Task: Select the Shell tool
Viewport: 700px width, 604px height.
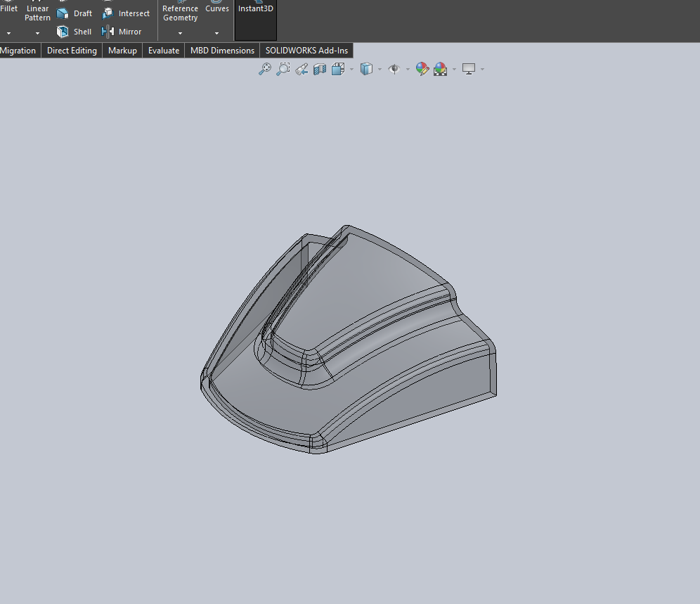Action: point(74,31)
